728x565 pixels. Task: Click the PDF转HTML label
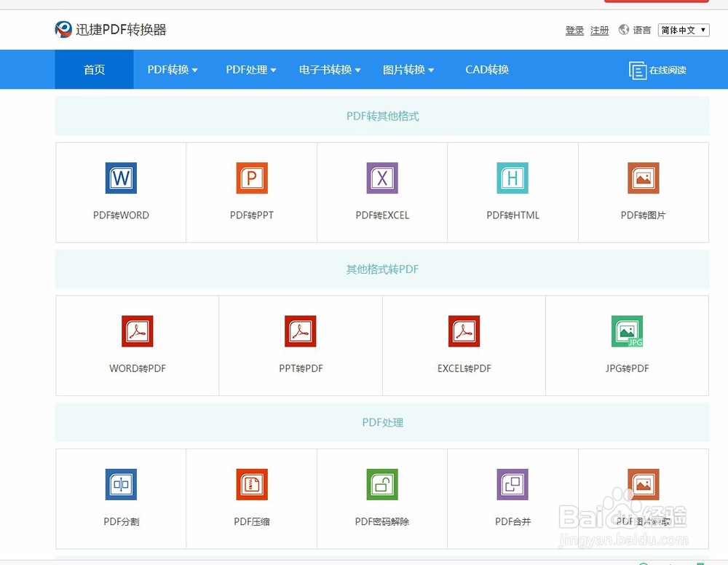click(513, 216)
